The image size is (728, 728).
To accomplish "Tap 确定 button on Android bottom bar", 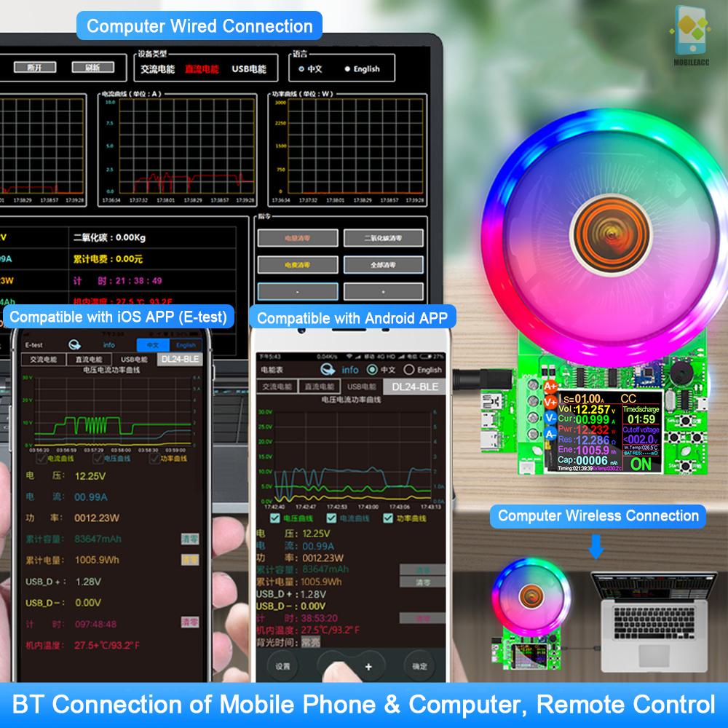I will [x=420, y=667].
